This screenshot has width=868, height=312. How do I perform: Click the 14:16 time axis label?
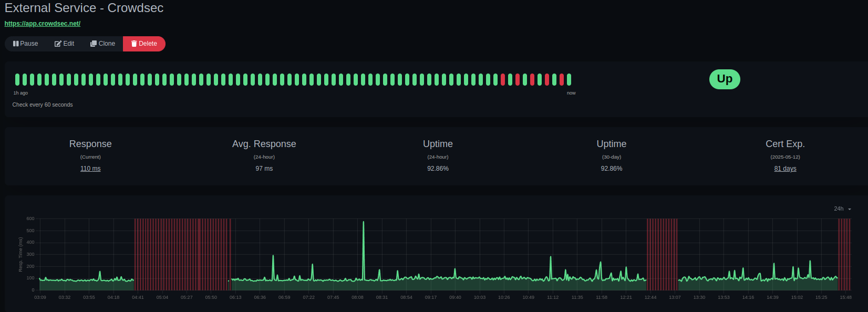pos(748,297)
